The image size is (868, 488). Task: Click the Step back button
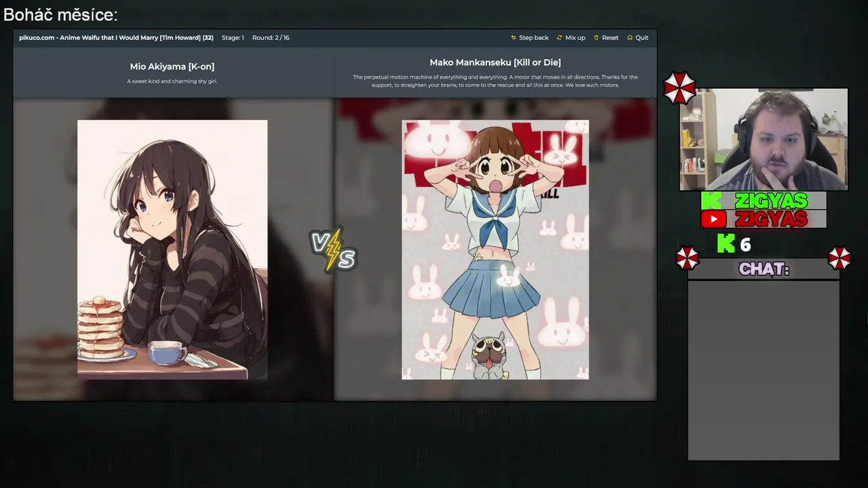[530, 37]
